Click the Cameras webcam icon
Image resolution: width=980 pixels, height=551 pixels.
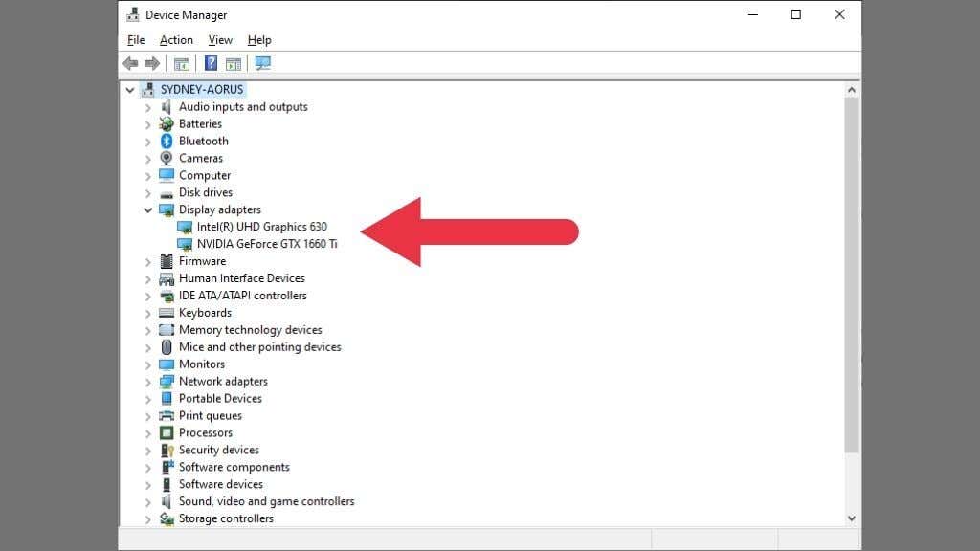(167, 158)
